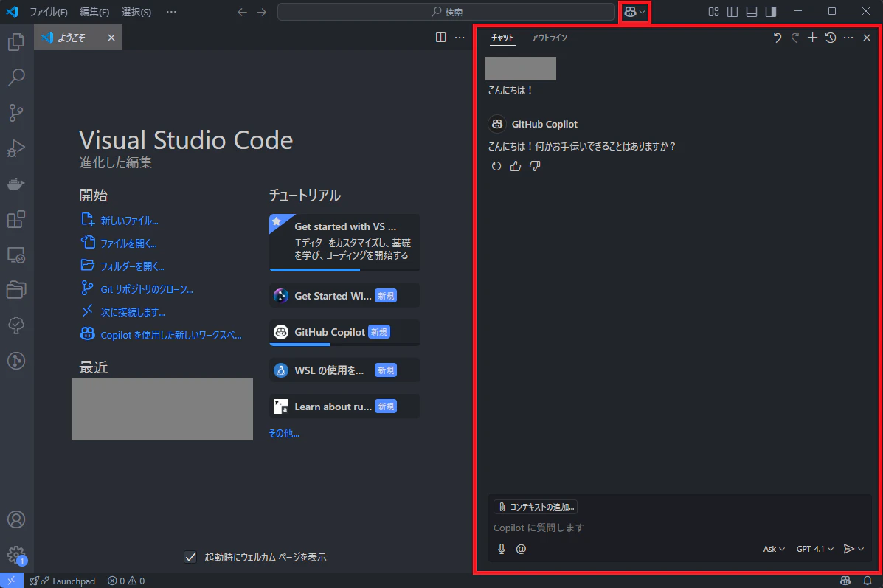Open the Customize Layout icon
Viewport: 883px width, 588px height.
click(x=713, y=12)
